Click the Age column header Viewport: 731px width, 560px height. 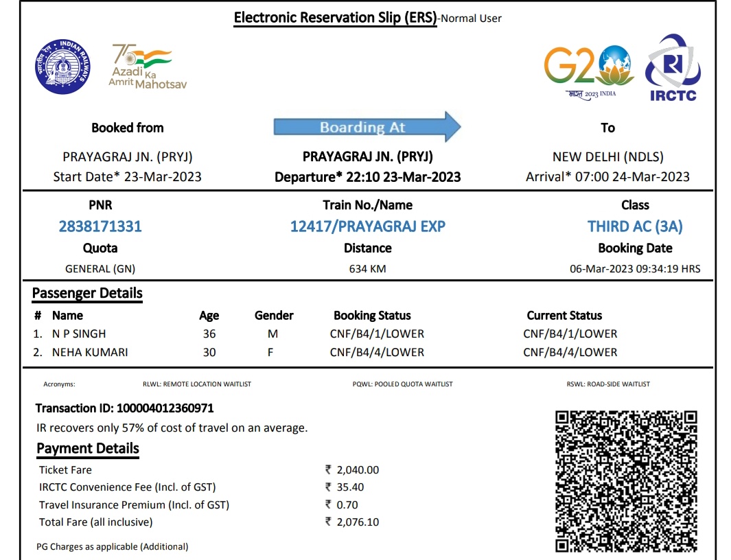(209, 316)
